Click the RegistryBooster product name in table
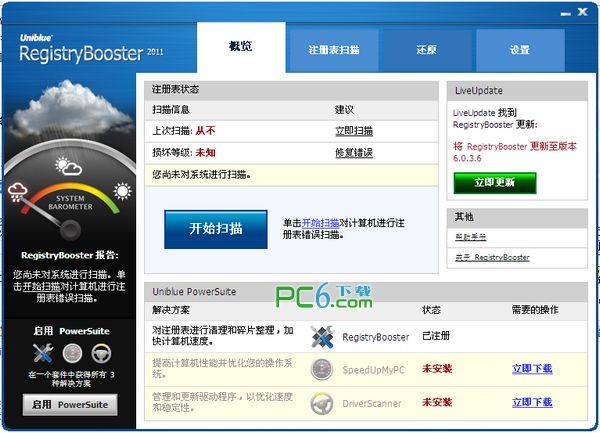Image resolution: width=600 pixels, height=433 pixels. click(x=376, y=337)
